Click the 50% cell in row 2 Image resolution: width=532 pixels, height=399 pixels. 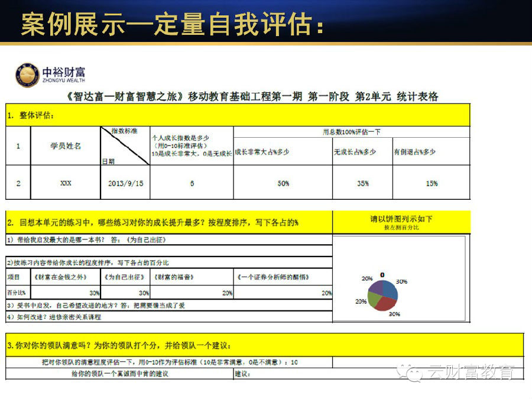[283, 183]
